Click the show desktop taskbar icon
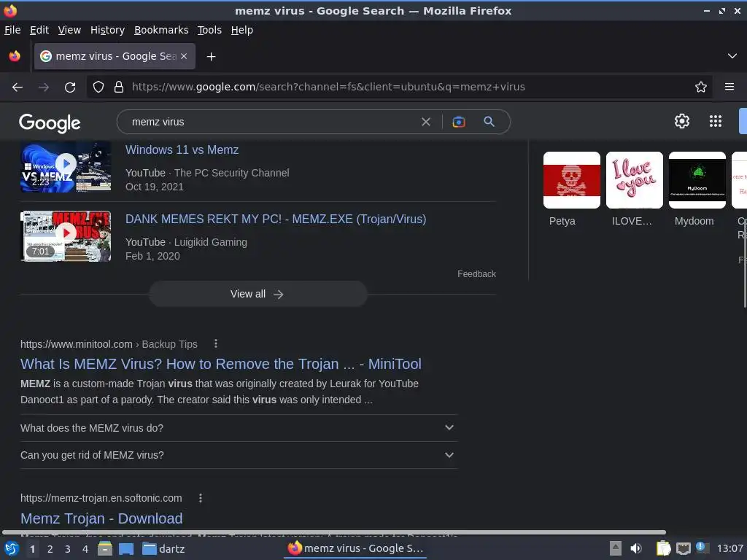Image resolution: width=747 pixels, height=560 pixels. tap(126, 548)
